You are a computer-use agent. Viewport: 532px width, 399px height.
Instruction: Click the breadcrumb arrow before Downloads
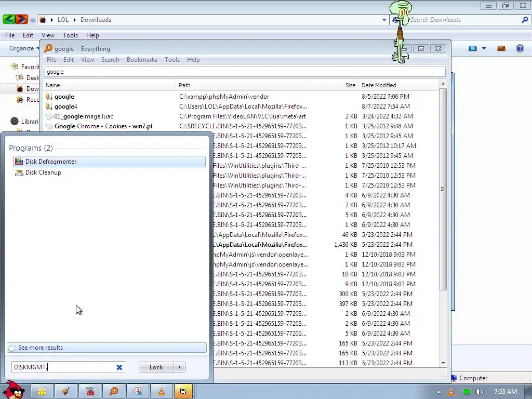click(75, 20)
